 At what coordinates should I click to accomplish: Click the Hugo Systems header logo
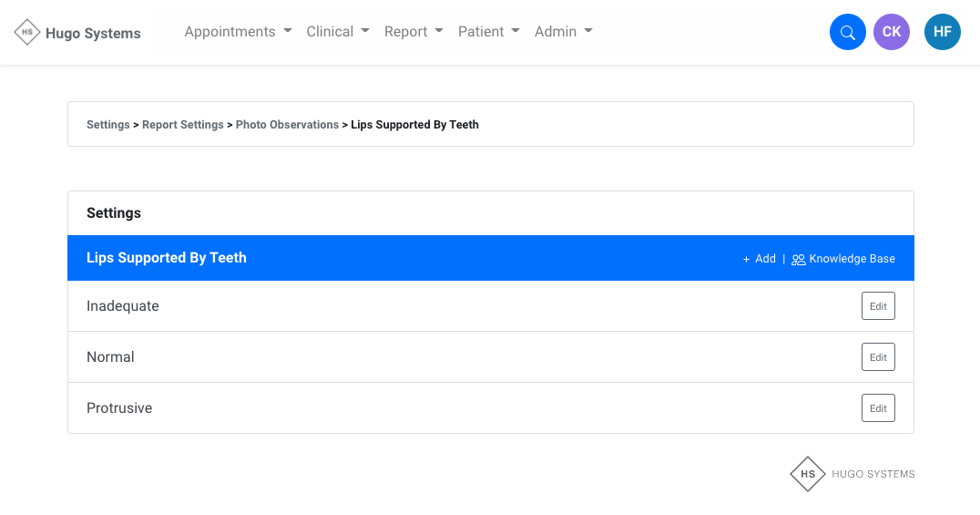[78, 33]
